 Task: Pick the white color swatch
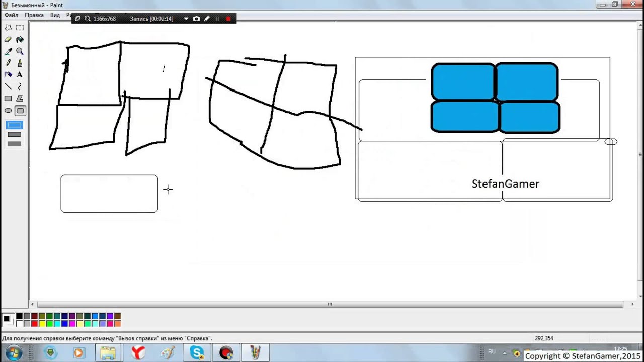19,323
